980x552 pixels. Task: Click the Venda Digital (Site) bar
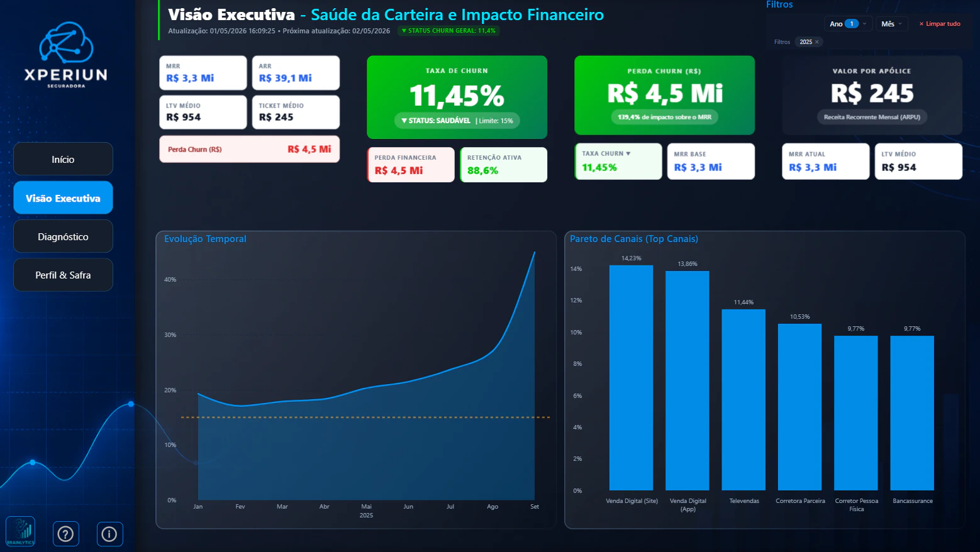click(631, 377)
